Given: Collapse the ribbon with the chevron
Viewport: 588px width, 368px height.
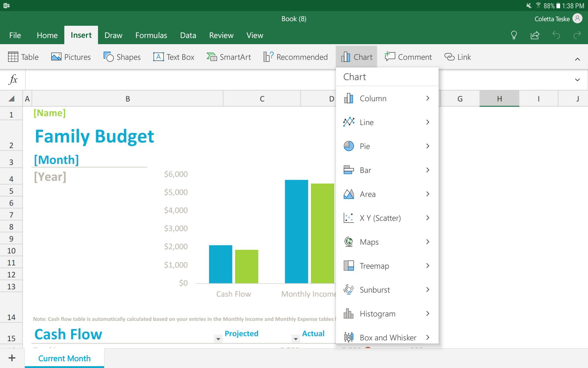Looking at the screenshot, I should [x=578, y=59].
